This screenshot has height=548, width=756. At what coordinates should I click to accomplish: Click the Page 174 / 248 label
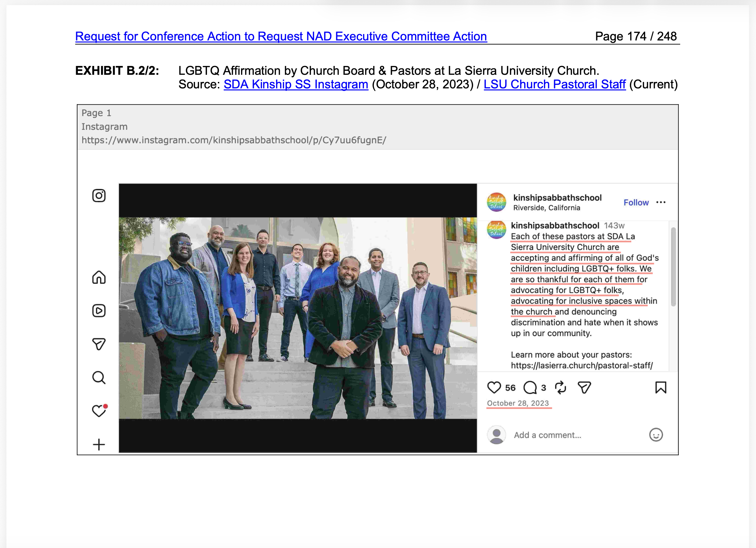[636, 36]
